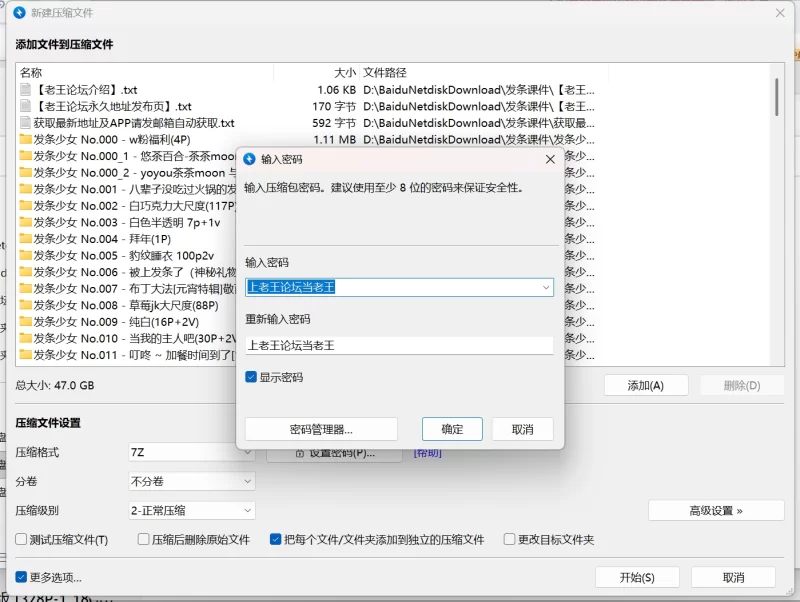Open the 密码管理器... button
The height and width of the screenshot is (602, 800).
pyautogui.click(x=321, y=429)
